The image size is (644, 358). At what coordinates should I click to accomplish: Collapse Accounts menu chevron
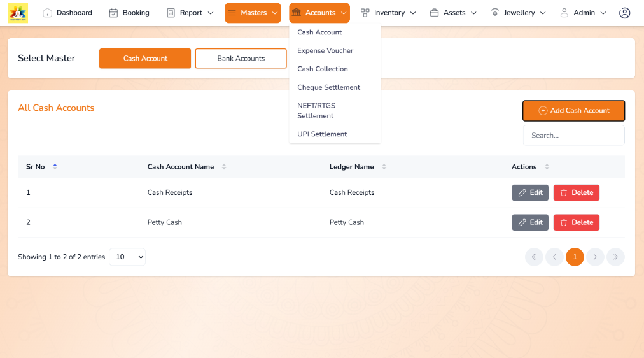point(344,13)
